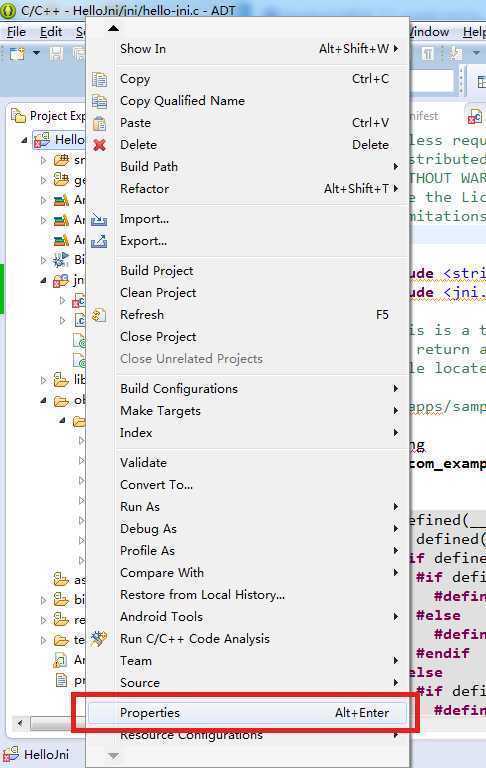Open the Source submenu
486x768 pixels.
coord(248,683)
